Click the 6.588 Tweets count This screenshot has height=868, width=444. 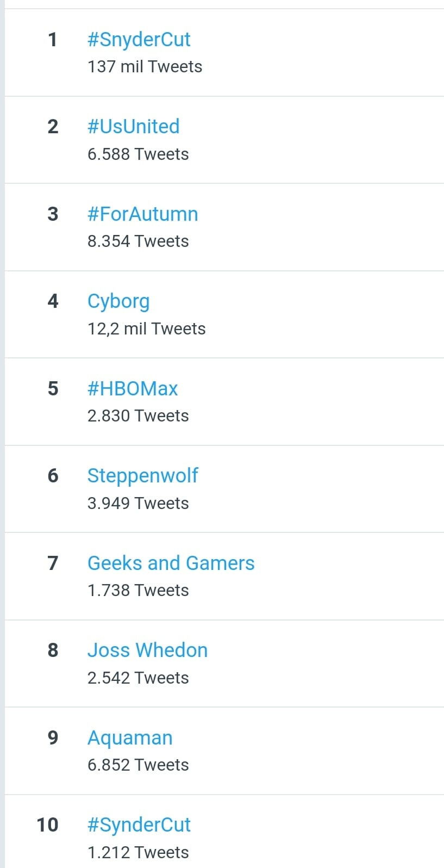(x=138, y=154)
